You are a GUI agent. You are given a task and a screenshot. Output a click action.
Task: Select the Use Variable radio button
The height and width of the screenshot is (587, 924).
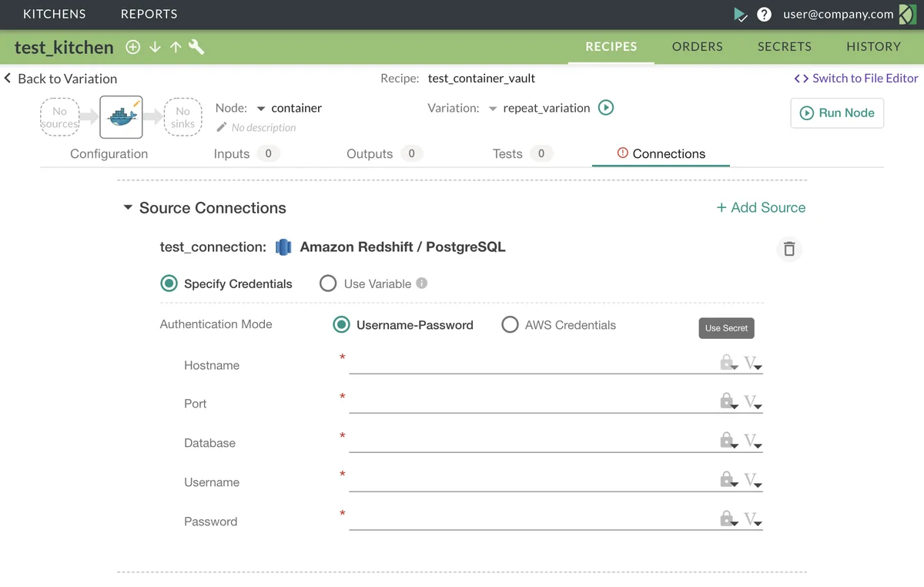[328, 283]
